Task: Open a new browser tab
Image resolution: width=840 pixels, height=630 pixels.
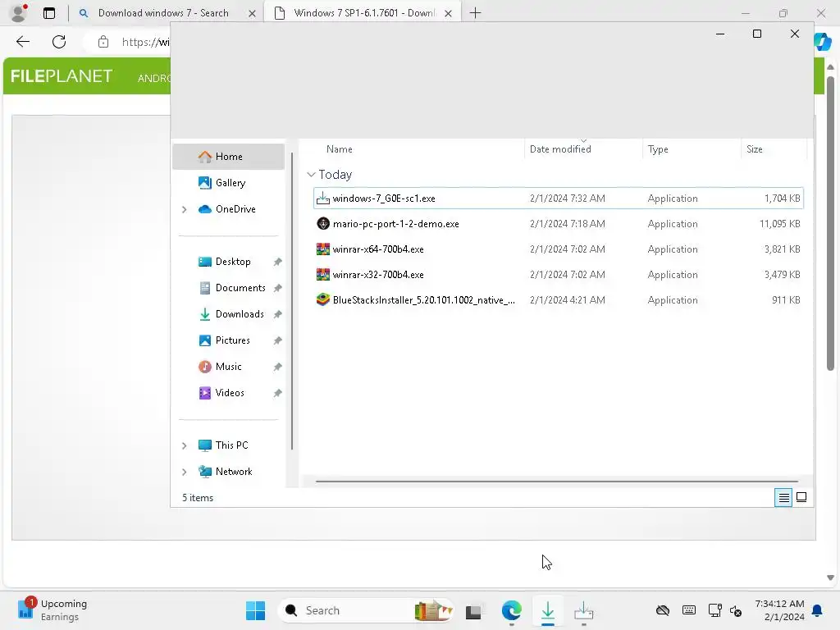Action: click(475, 13)
